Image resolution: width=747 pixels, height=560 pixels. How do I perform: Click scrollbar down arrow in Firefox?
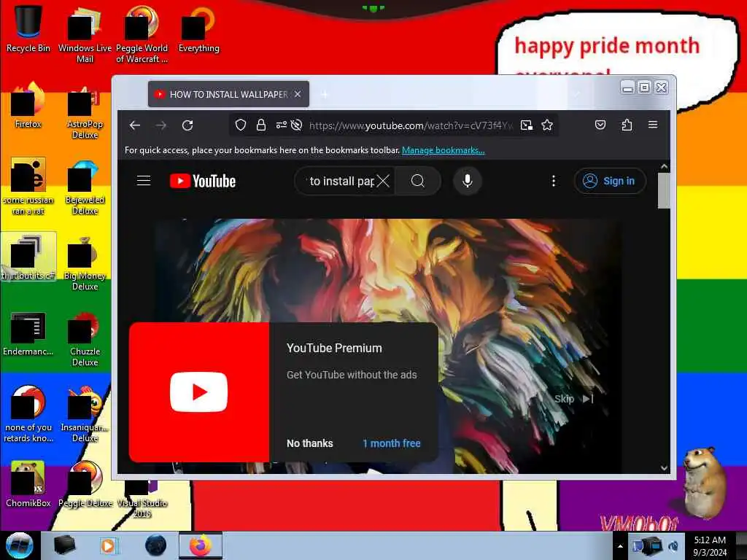[664, 468]
